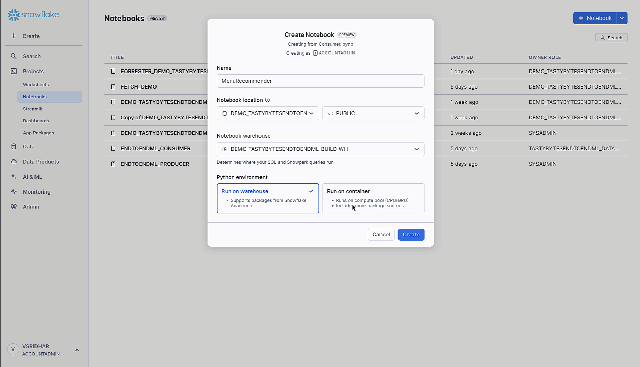The width and height of the screenshot is (640, 367).
Task: Click the checkmark on Run on warehouse
Action: tap(311, 191)
